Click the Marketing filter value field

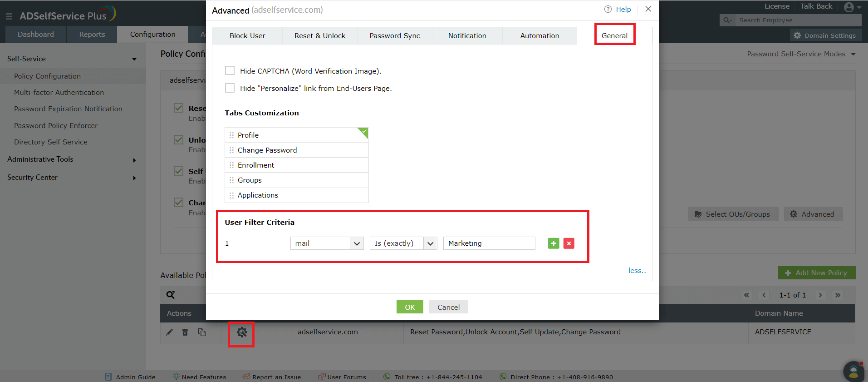pyautogui.click(x=489, y=243)
